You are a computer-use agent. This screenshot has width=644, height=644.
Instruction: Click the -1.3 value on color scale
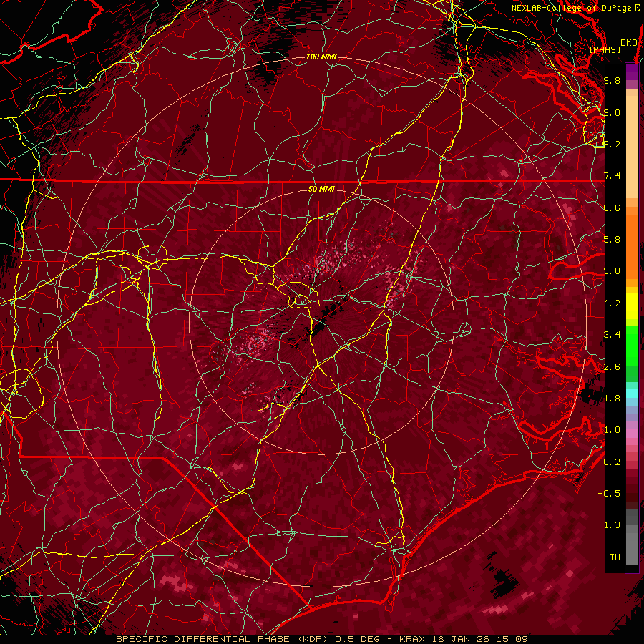tap(609, 525)
